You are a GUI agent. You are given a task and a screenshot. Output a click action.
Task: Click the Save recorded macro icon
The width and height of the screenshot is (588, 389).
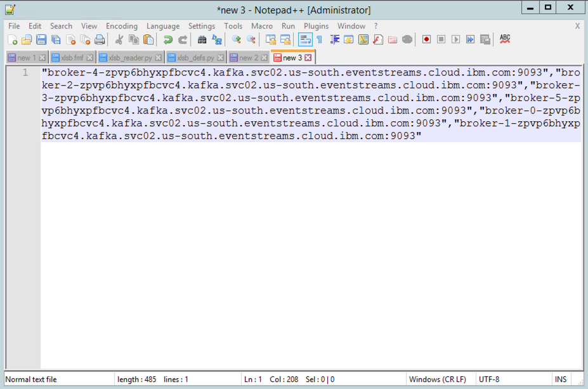(x=485, y=39)
